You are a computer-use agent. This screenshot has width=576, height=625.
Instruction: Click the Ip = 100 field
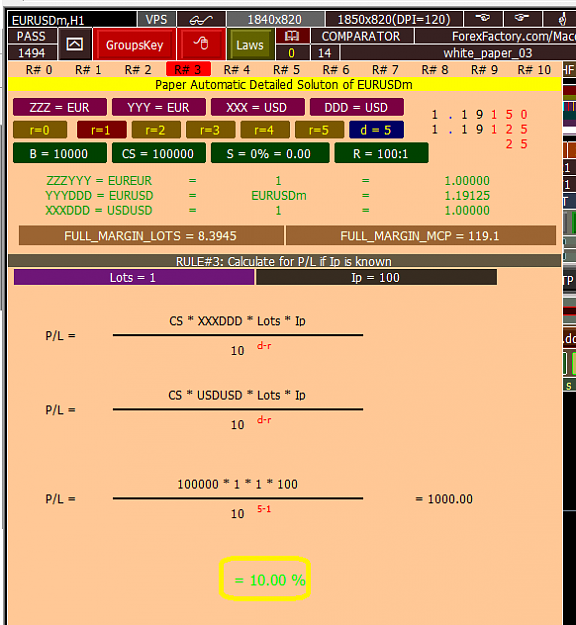[376, 277]
